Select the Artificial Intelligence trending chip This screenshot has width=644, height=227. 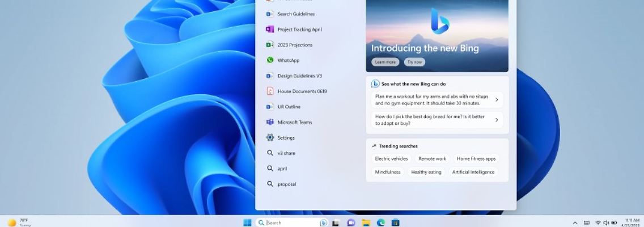(473, 173)
